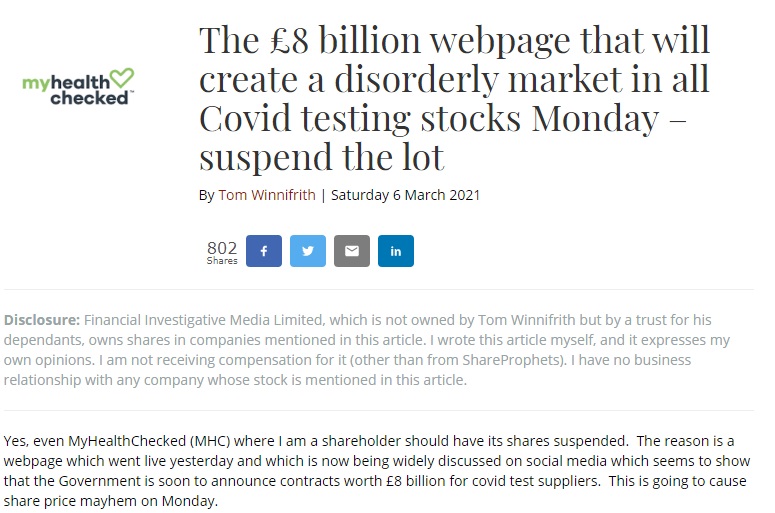Share the article on Facebook

[x=264, y=251]
